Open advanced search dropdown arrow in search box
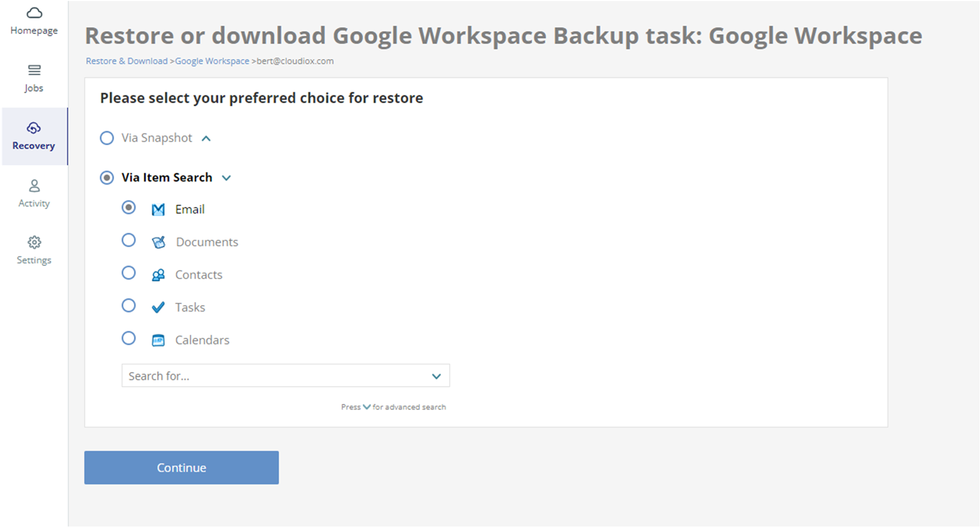Screen dimensions: 980x527 click(436, 376)
